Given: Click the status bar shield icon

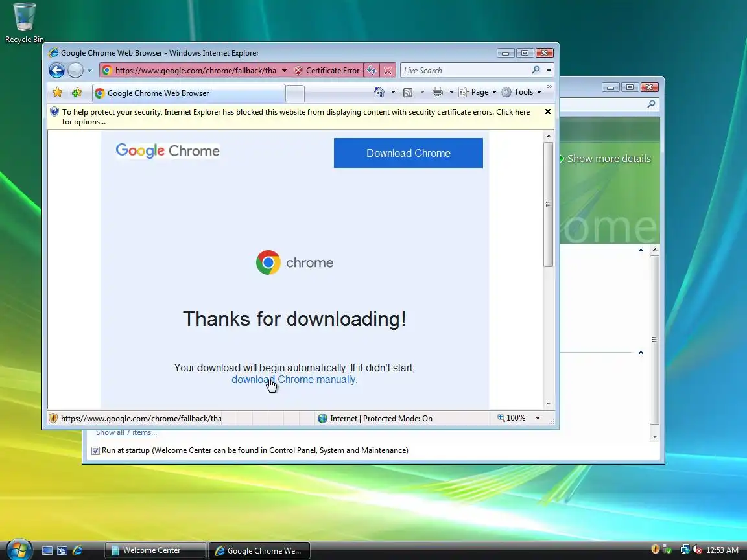Looking at the screenshot, I should click(x=53, y=418).
